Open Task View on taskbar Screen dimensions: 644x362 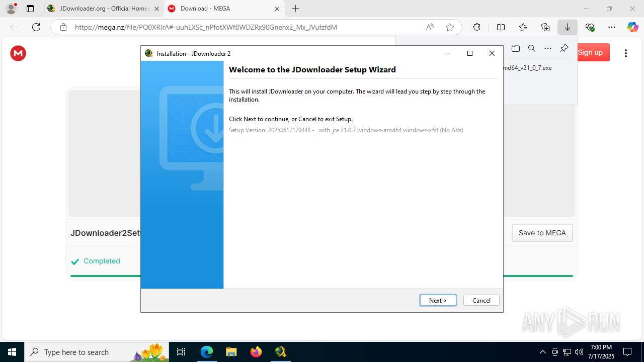(182, 352)
